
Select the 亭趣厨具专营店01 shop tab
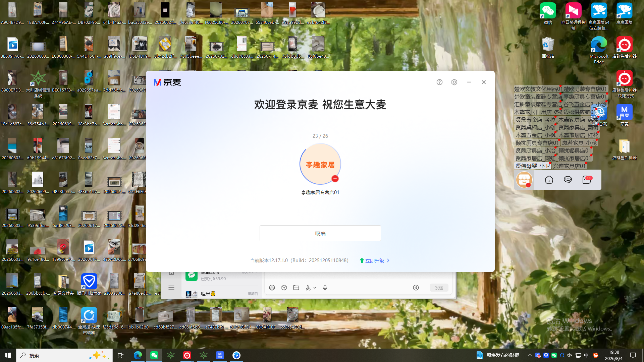pos(585,97)
